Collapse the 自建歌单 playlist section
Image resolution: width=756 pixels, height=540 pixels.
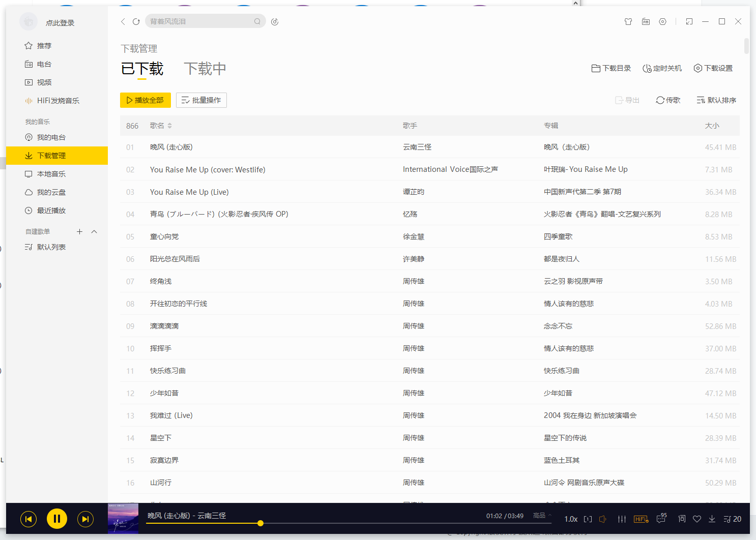pyautogui.click(x=94, y=231)
